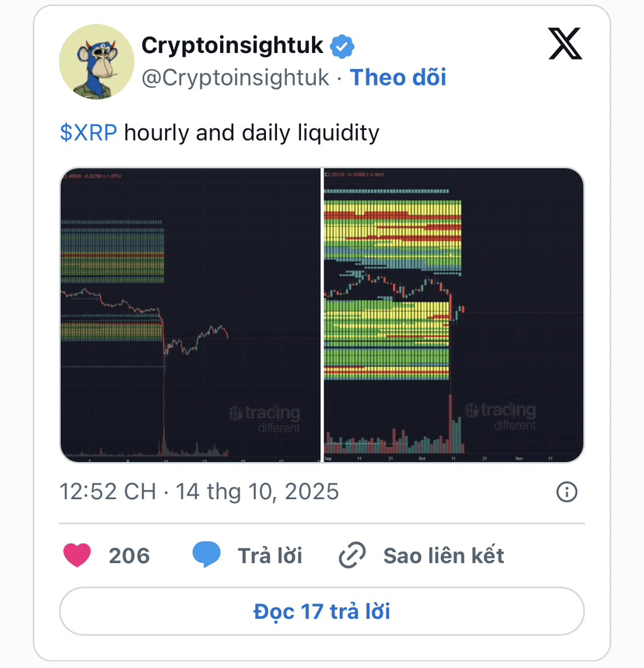
Task: Click the Trả lời reply label
Action: [x=270, y=555]
